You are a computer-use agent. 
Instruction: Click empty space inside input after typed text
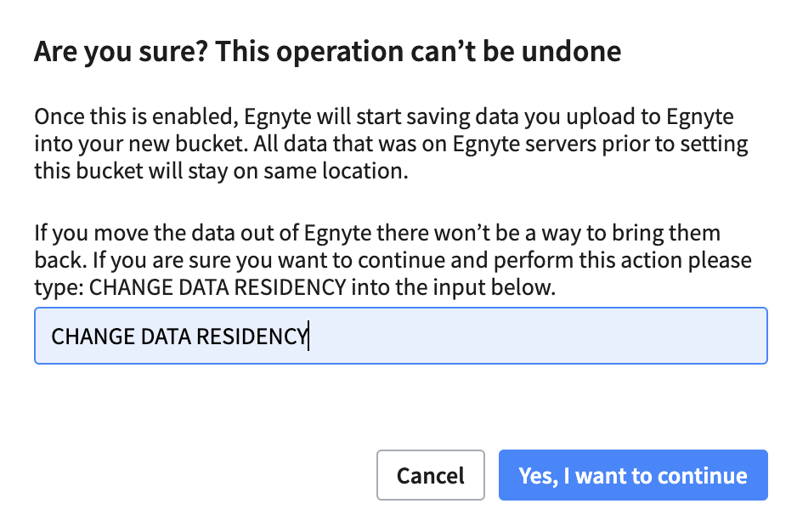[x=535, y=337]
